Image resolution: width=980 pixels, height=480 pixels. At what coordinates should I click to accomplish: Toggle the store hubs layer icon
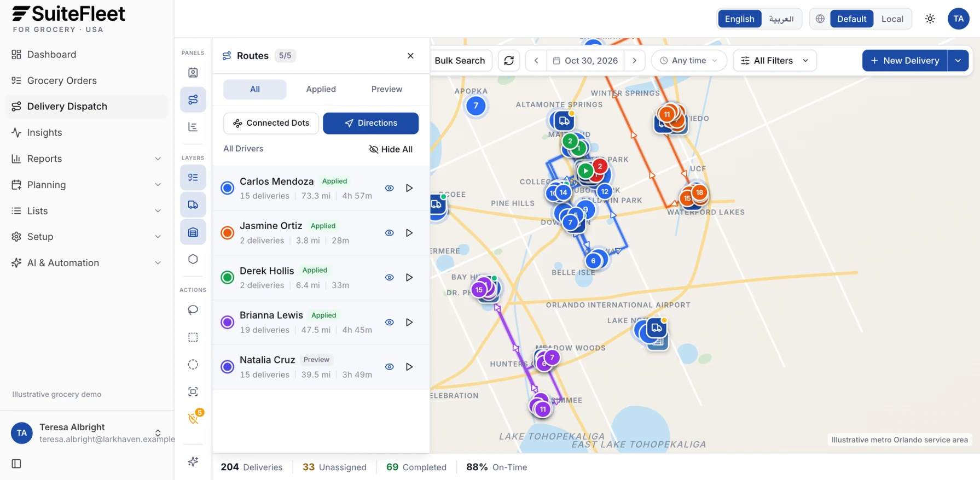[x=193, y=232]
